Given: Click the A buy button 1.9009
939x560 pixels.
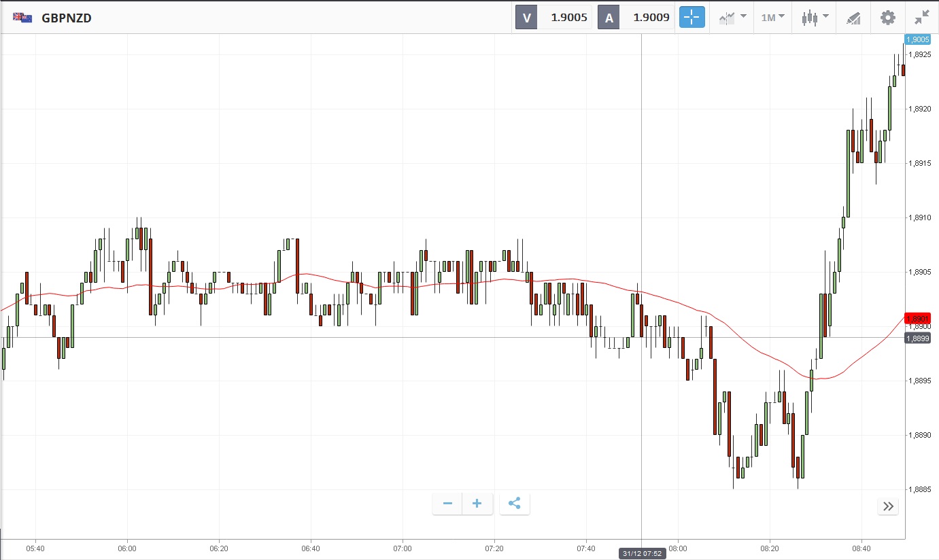Looking at the screenshot, I should pos(636,18).
